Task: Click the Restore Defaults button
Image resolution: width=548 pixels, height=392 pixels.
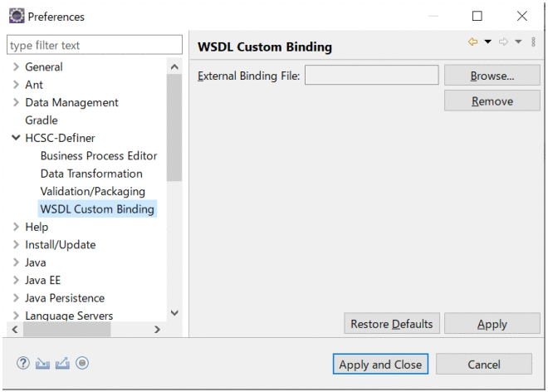Action: (x=392, y=324)
